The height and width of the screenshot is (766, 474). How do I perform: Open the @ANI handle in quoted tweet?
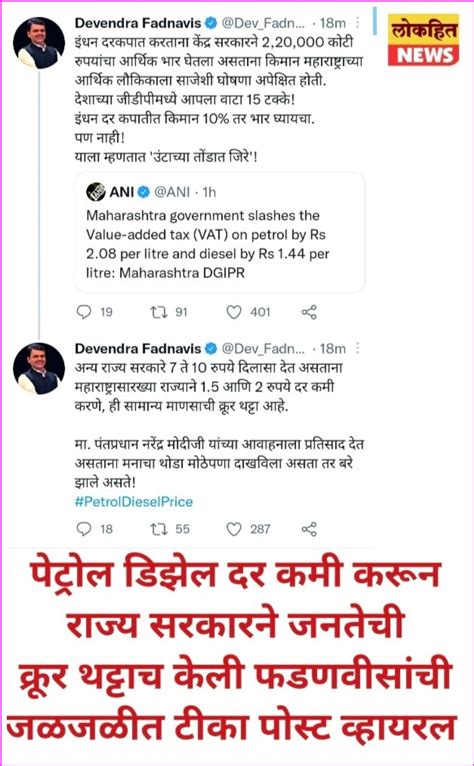(172, 192)
